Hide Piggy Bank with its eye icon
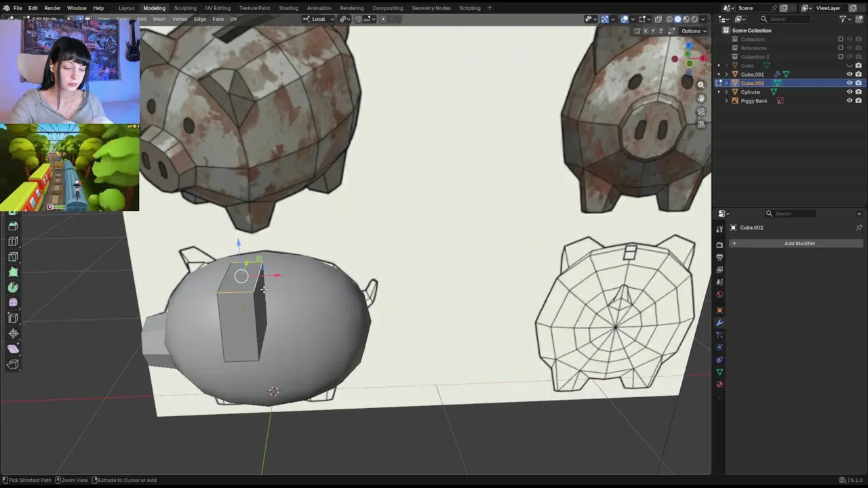868x488 pixels. [x=850, y=101]
